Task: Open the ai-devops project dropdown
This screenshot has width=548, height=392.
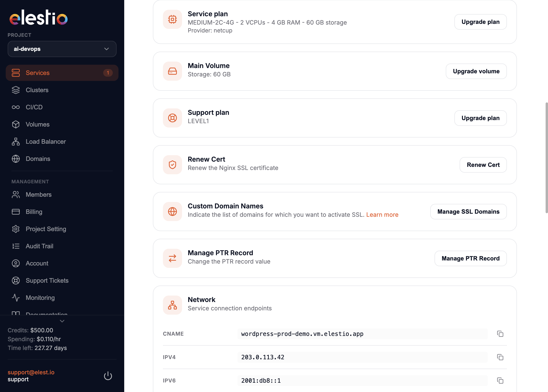Action: pos(62,49)
